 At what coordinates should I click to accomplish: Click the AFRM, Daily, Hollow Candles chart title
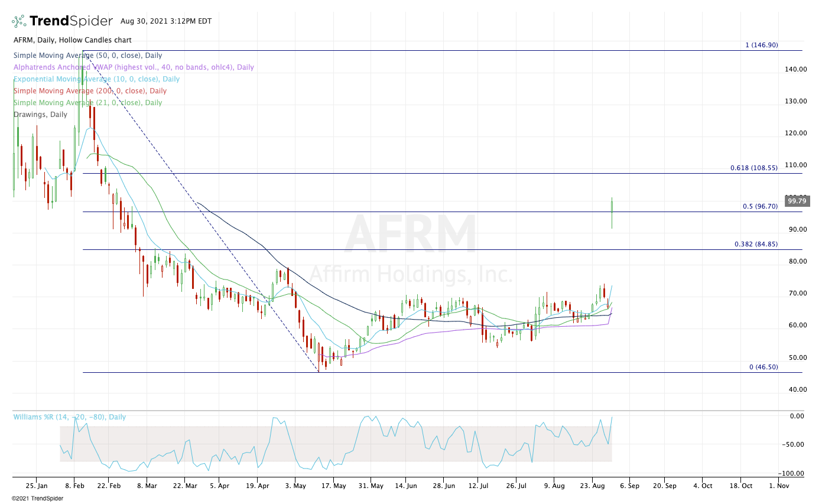point(73,40)
